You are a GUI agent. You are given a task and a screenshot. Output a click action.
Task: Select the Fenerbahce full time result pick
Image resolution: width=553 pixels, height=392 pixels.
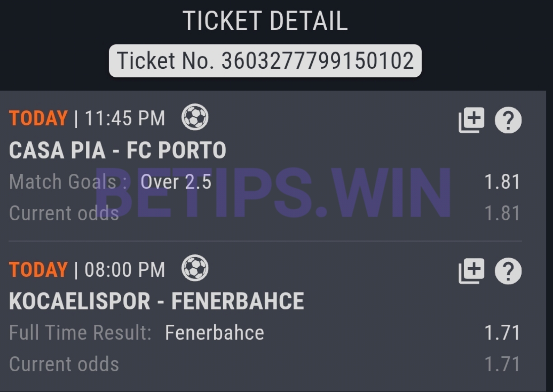click(214, 333)
